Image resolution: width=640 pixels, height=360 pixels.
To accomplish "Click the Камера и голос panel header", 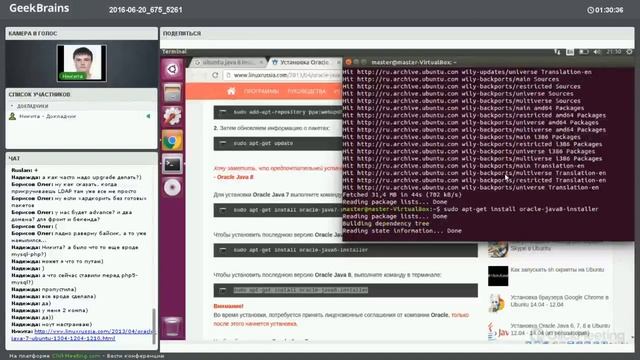I will (x=81, y=33).
